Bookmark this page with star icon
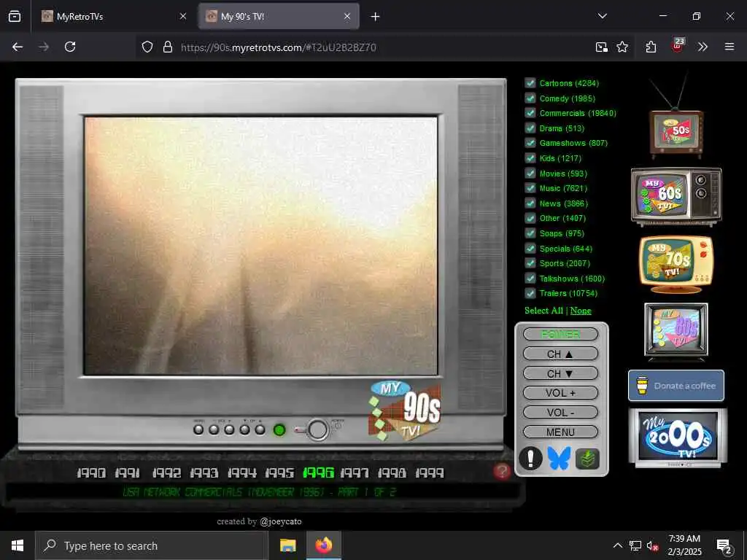 point(622,47)
